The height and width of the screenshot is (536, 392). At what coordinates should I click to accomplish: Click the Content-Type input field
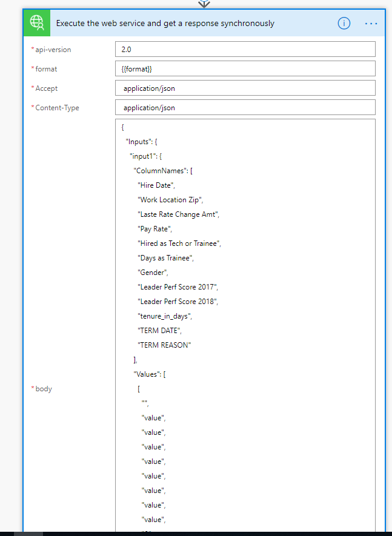[x=245, y=107]
